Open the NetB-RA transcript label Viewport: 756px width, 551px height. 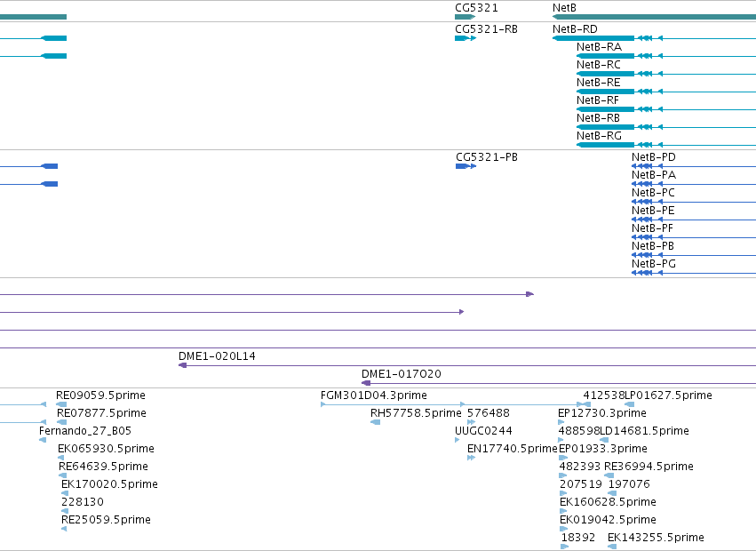pyautogui.click(x=599, y=47)
